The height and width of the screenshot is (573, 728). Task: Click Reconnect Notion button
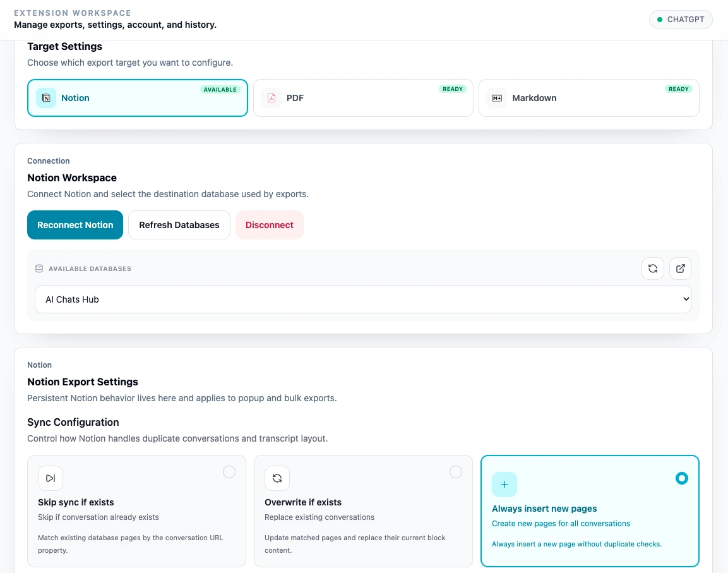coord(75,225)
